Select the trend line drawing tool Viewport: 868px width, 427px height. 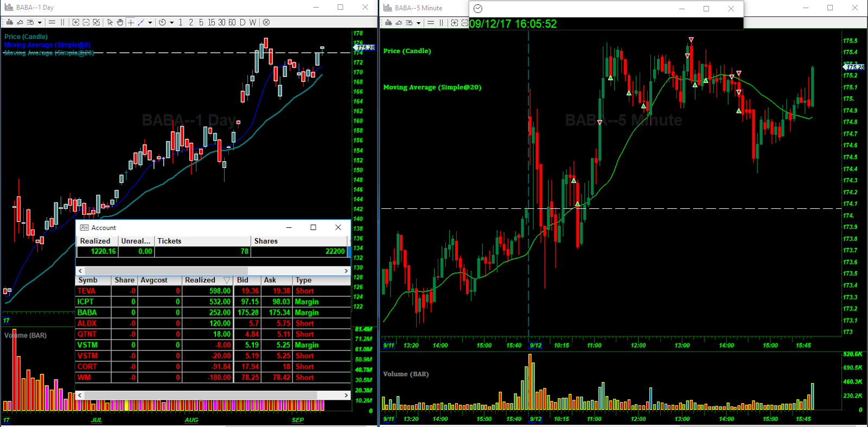coord(141,22)
